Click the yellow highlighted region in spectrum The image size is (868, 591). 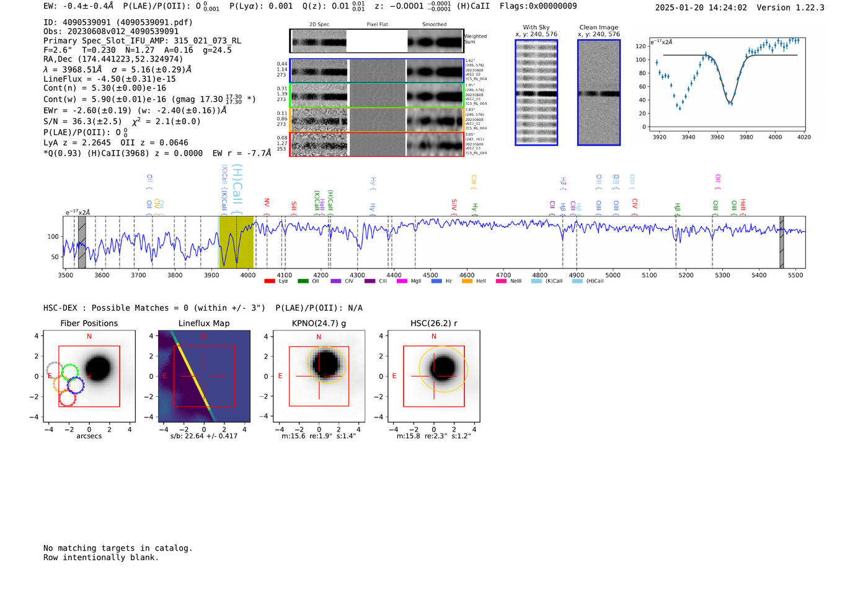tap(237, 242)
